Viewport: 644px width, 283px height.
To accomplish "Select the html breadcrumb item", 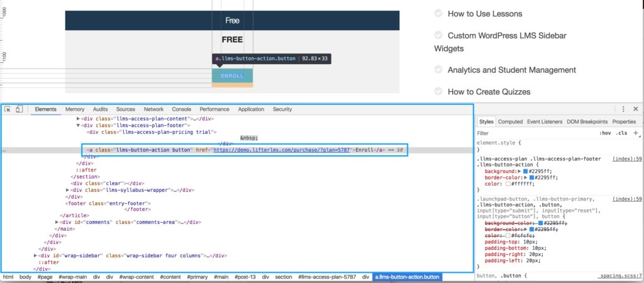I will coord(8,277).
